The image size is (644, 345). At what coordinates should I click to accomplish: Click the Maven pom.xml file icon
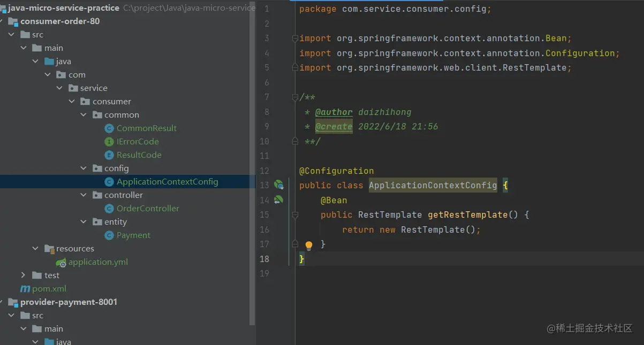(25, 289)
